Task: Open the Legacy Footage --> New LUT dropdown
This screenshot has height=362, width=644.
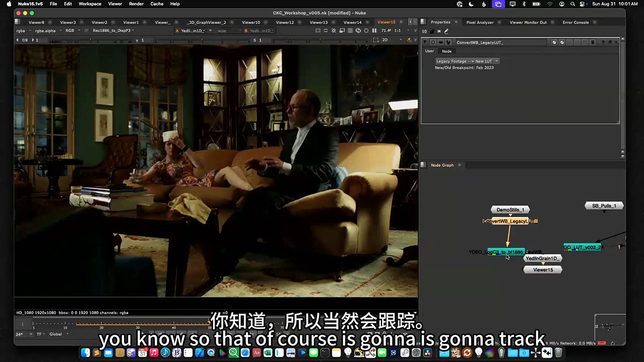Action: [467, 61]
